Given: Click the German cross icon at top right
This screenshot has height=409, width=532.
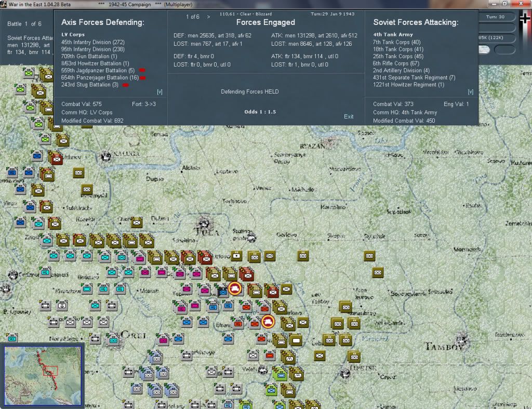Looking at the screenshot, I should pos(526,19).
